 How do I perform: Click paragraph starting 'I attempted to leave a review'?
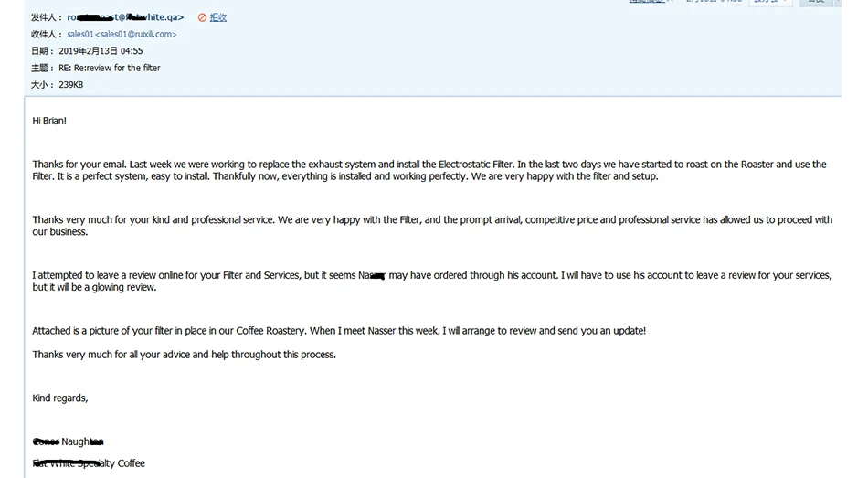pos(432,281)
